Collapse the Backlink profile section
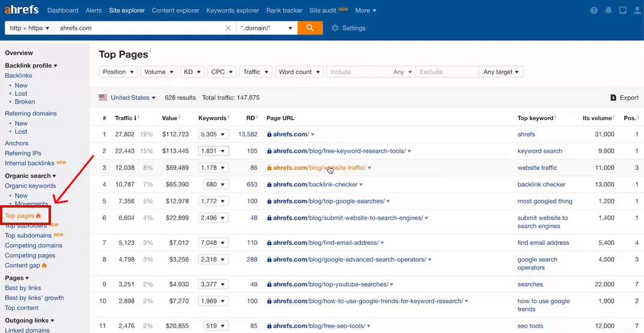This screenshot has width=644, height=333. click(31, 65)
